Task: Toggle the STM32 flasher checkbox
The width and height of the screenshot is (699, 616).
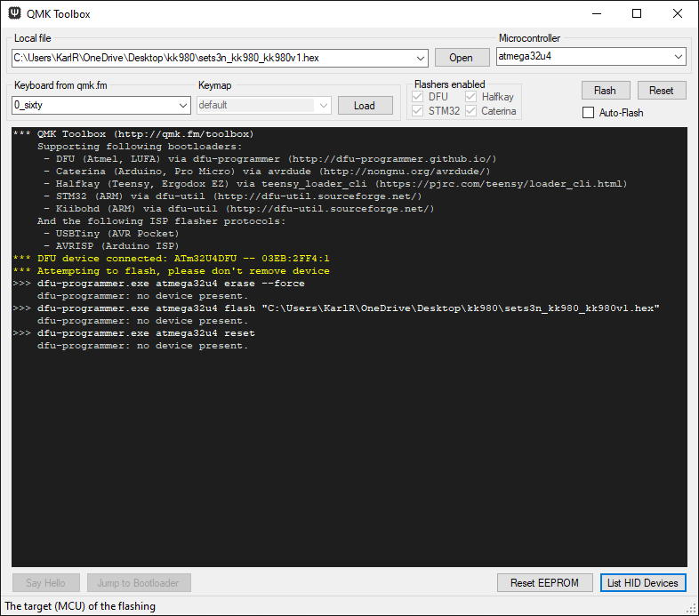Action: (x=417, y=111)
